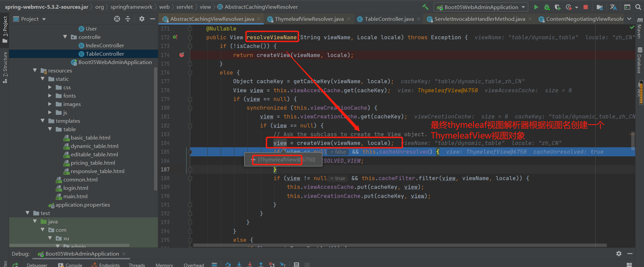Toggle the 1: Project side panel

pos(5,30)
